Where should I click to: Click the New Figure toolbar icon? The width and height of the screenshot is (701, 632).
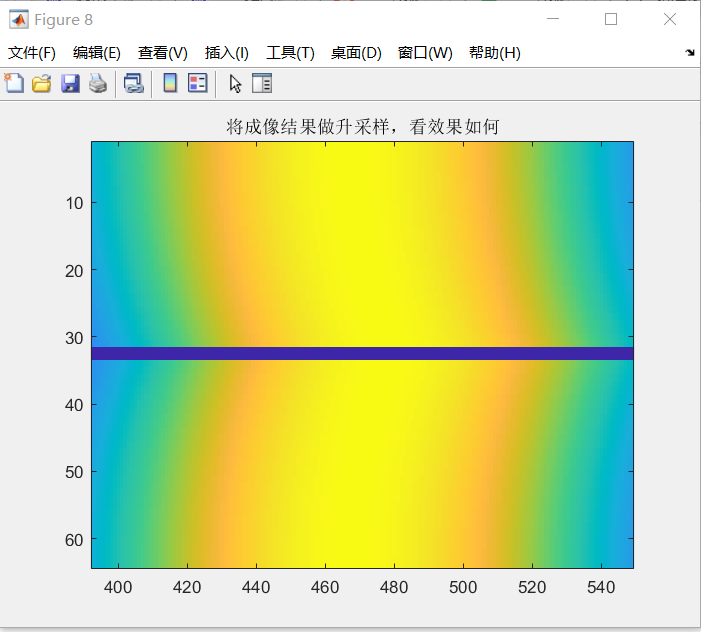click(14, 83)
